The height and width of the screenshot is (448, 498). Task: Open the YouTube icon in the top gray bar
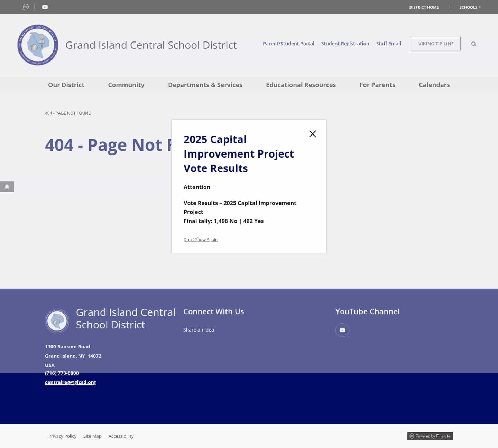click(x=45, y=7)
